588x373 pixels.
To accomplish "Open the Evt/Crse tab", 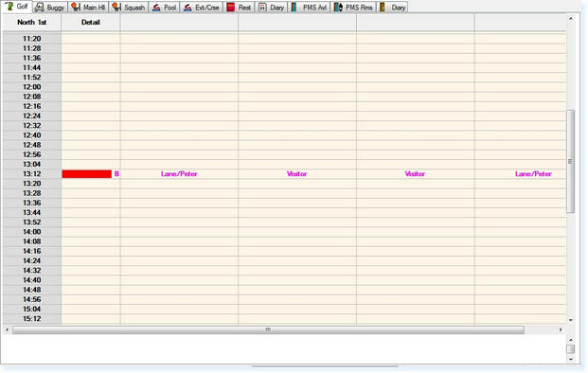I will [x=202, y=8].
